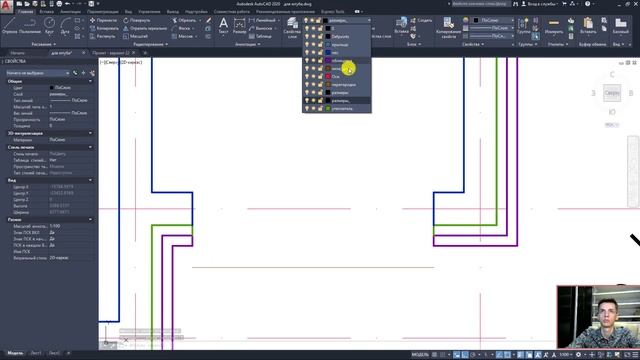
Task: Click the Обрезать (trim) tool
Action: [x=183, y=20]
